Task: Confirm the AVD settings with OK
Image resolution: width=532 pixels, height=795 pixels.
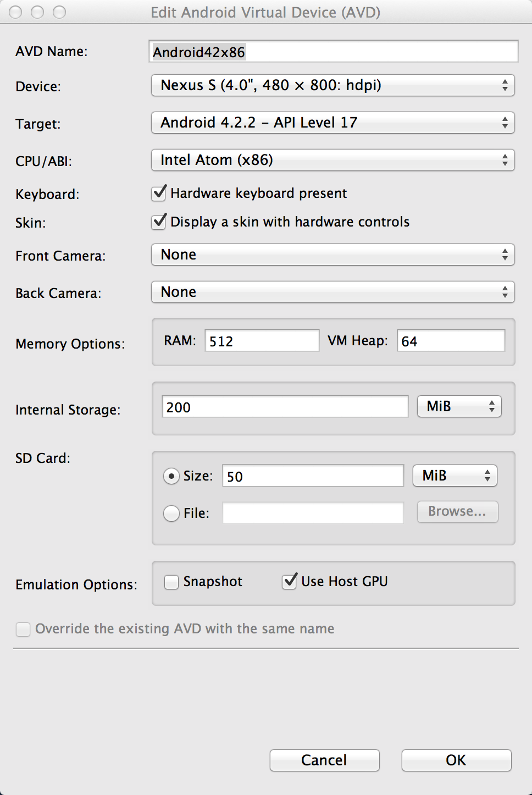Action: (x=457, y=760)
